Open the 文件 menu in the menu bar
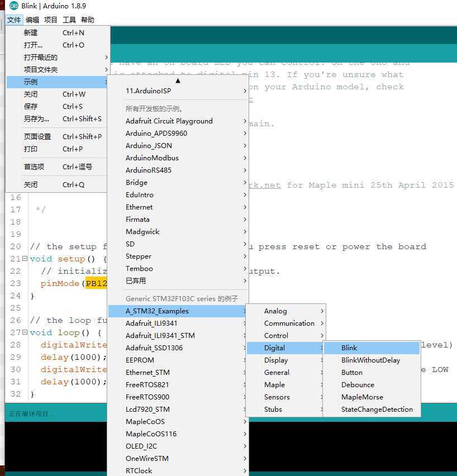Image resolution: width=457 pixels, height=476 pixels. click(14, 20)
